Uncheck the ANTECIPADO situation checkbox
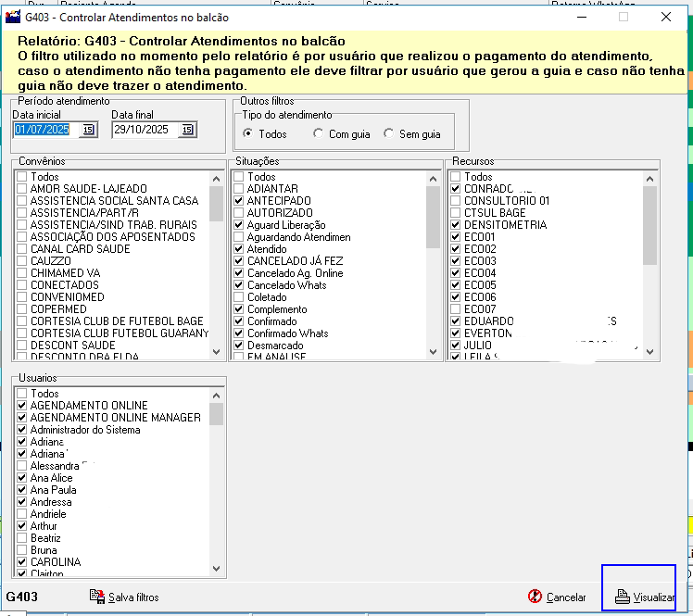693x616 pixels. (239, 201)
